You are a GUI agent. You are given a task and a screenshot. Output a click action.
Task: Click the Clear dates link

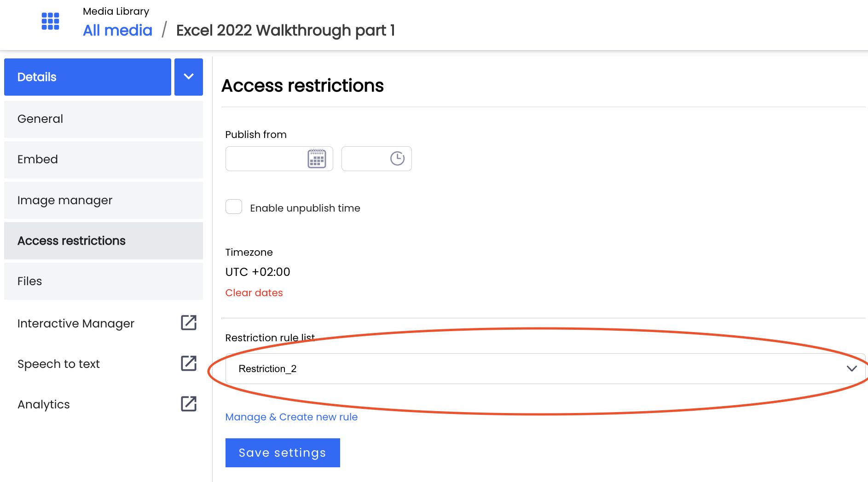click(x=254, y=293)
